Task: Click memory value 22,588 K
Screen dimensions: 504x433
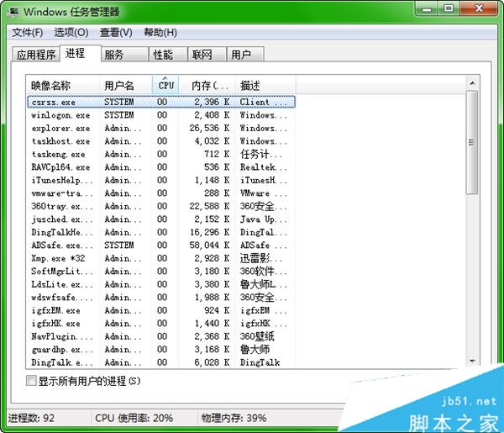Action: coord(209,206)
